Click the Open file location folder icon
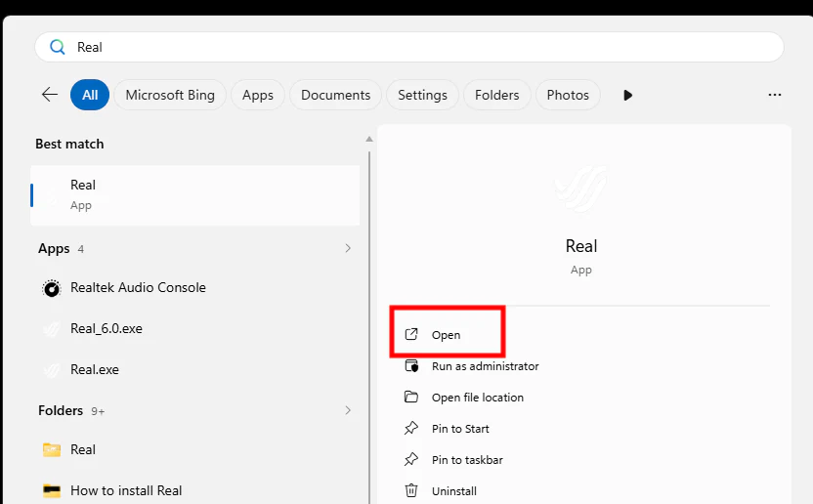Viewport: 813px width, 504px height. 411,398
